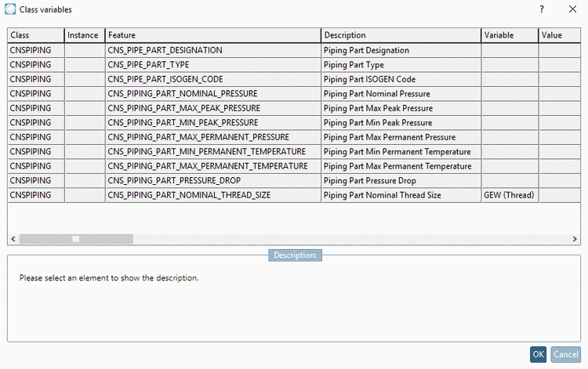Click the Instance column header
The height and width of the screenshot is (369, 588).
pos(85,35)
